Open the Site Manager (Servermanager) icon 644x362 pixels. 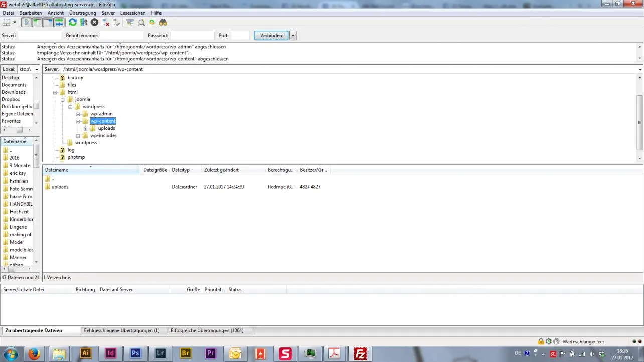[x=6, y=22]
